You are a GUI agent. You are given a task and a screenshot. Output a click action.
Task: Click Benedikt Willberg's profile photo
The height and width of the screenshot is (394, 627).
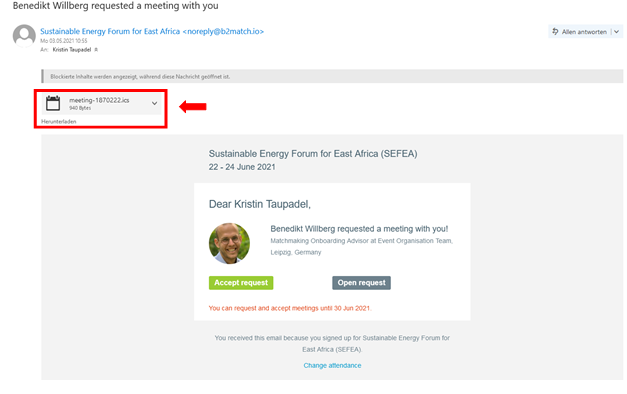pyautogui.click(x=229, y=243)
